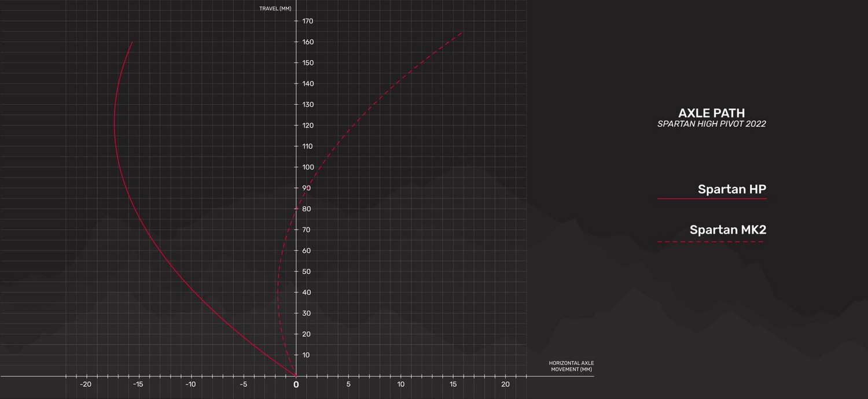Click the 30 label on the travel axis

point(307,313)
